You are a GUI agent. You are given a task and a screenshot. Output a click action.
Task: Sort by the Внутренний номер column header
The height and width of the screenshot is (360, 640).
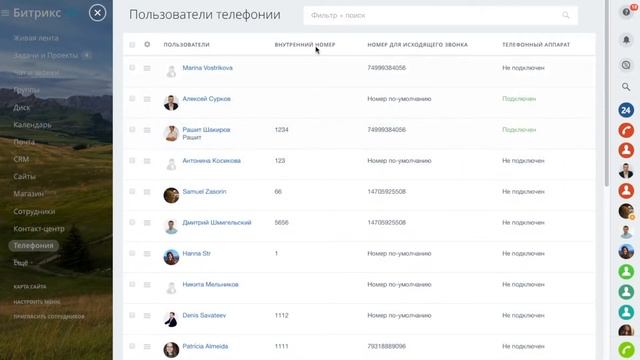[304, 44]
